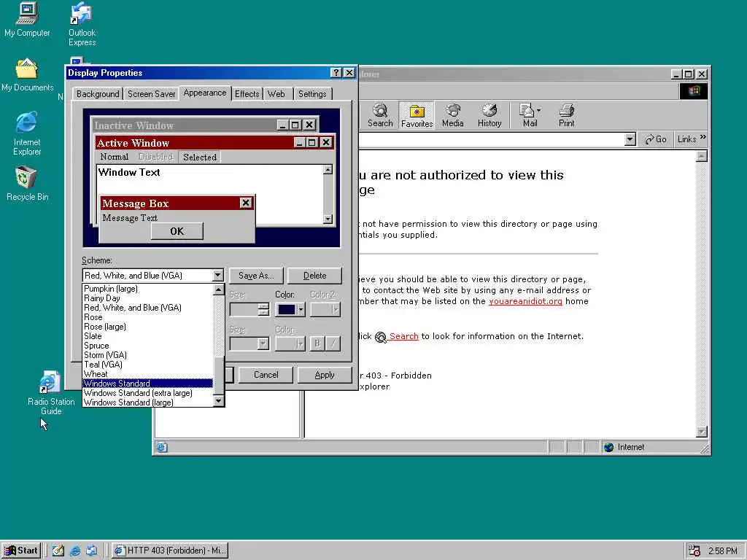The image size is (747, 560).
Task: Click preview Message Box OK button
Action: tap(177, 231)
